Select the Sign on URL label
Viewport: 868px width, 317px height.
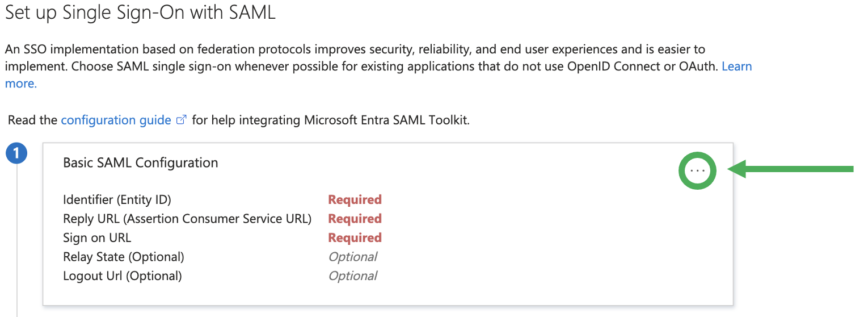click(x=97, y=237)
